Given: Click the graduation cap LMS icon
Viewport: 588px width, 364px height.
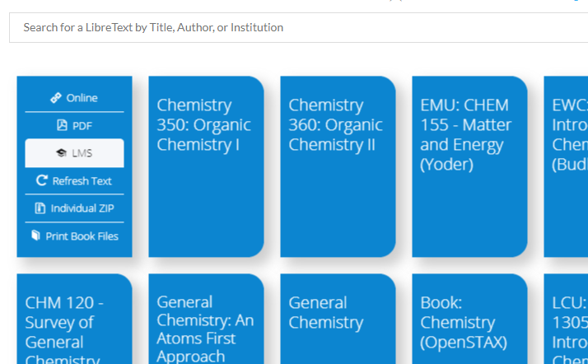Looking at the screenshot, I should (61, 153).
